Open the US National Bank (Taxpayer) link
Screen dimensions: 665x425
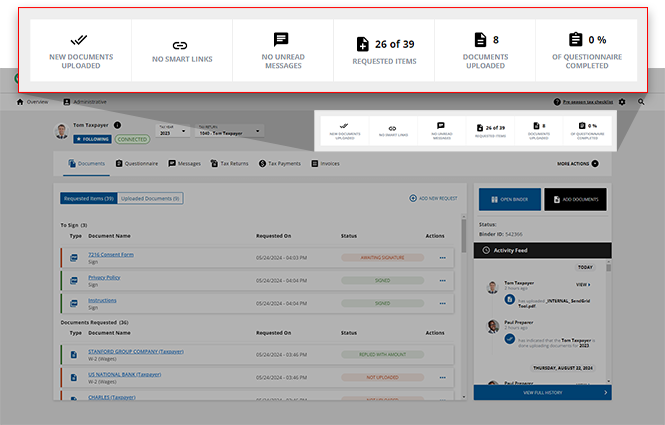[124, 375]
